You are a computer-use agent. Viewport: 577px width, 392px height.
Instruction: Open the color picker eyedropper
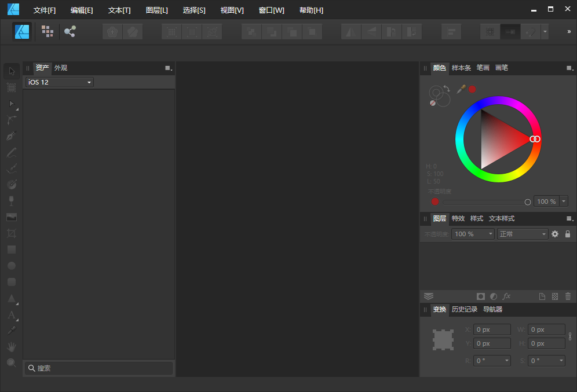pyautogui.click(x=461, y=89)
